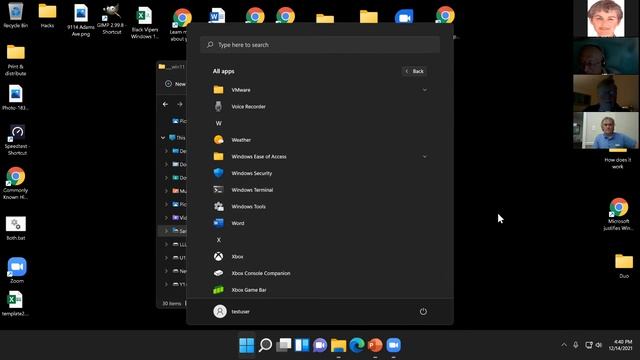This screenshot has height=360, width=640.
Task: Select Zoom desktop shortcut
Action: [x=17, y=270]
